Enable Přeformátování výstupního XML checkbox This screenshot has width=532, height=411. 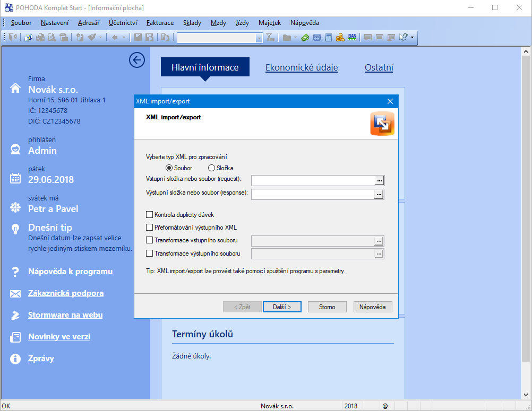point(149,228)
